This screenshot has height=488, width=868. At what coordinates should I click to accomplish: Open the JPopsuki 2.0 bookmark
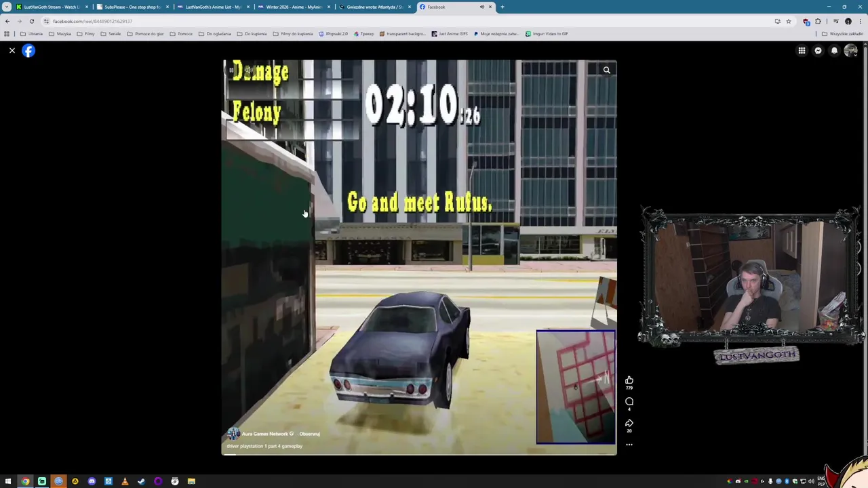333,34
